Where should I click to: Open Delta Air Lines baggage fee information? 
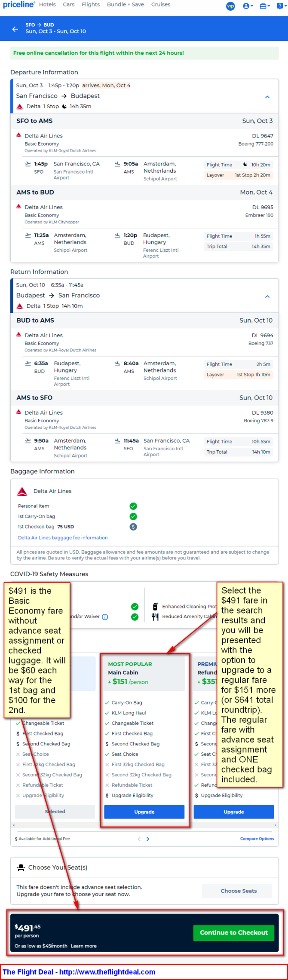pyautogui.click(x=63, y=537)
